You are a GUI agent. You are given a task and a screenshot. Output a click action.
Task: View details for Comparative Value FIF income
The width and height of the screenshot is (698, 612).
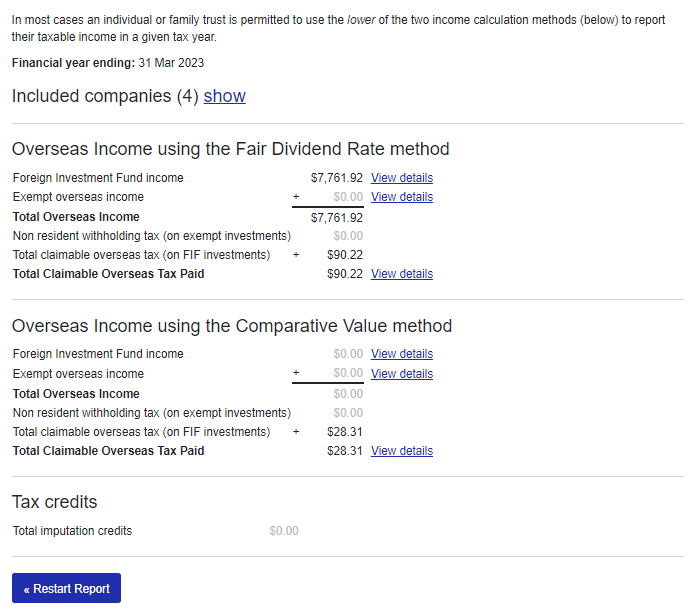401,354
